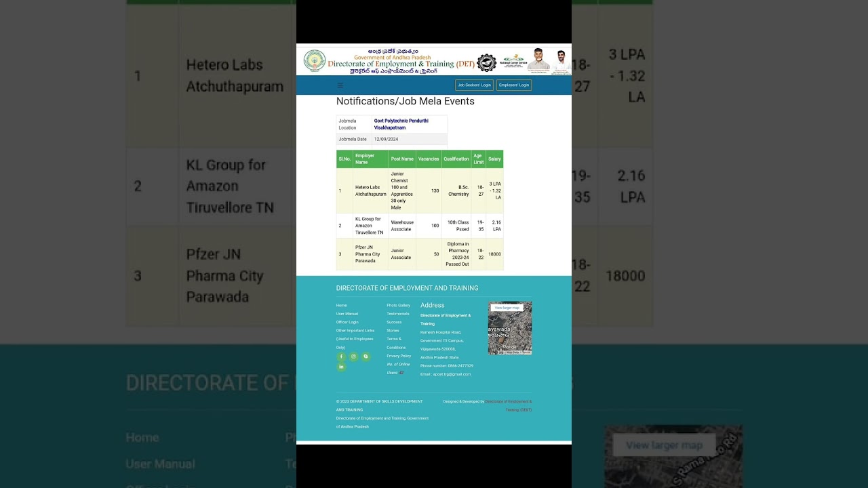
Task: Click the Employer Name column header
Action: click(371, 159)
